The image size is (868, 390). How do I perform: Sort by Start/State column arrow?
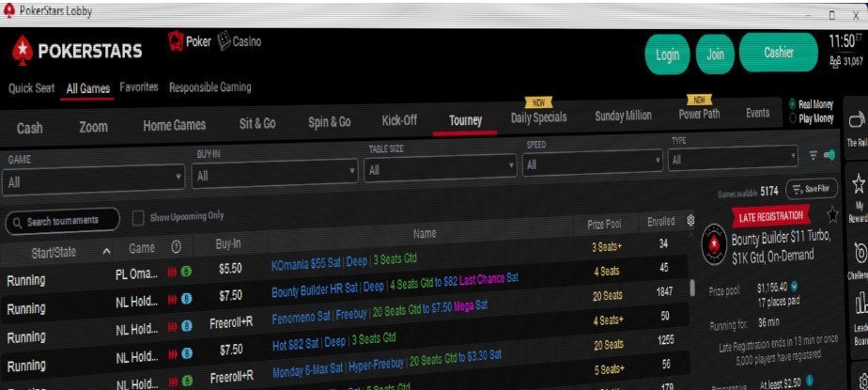[x=106, y=252]
